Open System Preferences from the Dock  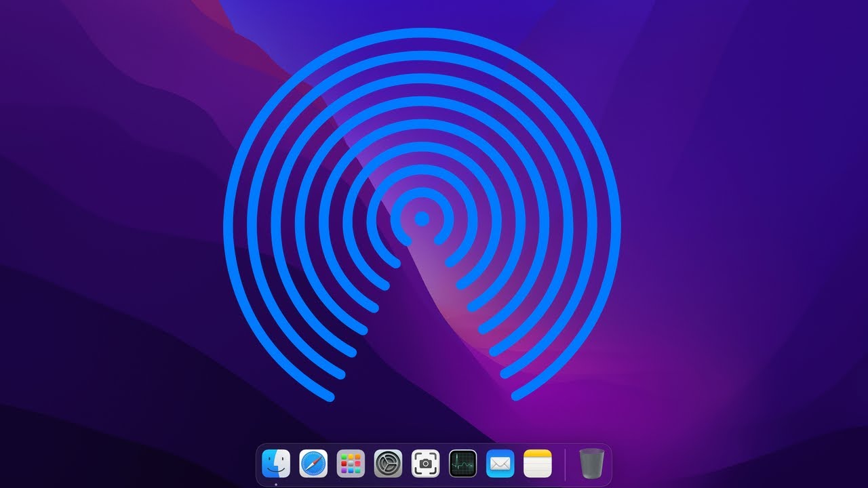388,464
